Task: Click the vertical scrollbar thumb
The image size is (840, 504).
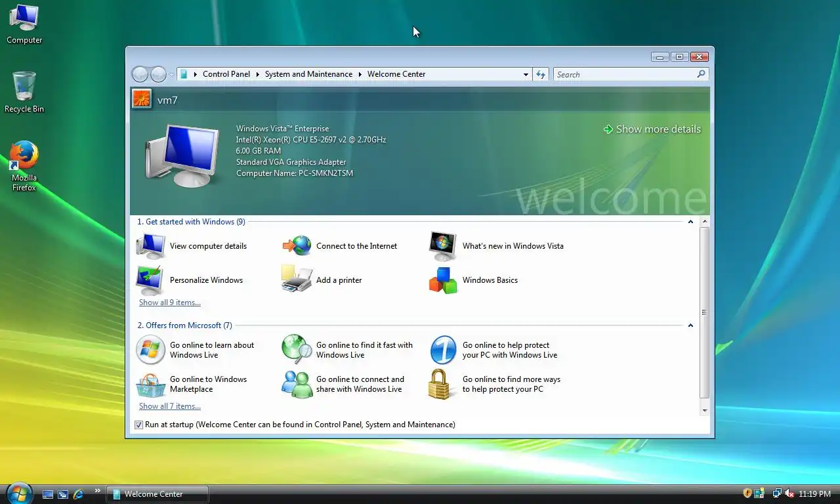Action: click(705, 312)
